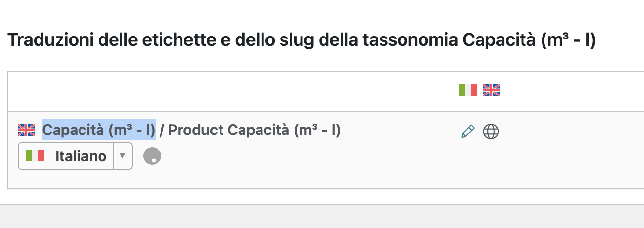Viewport: 644px width, 228px height.
Task: Click "Capacità (m³ - l)" at heading end
Action: tap(529, 40)
